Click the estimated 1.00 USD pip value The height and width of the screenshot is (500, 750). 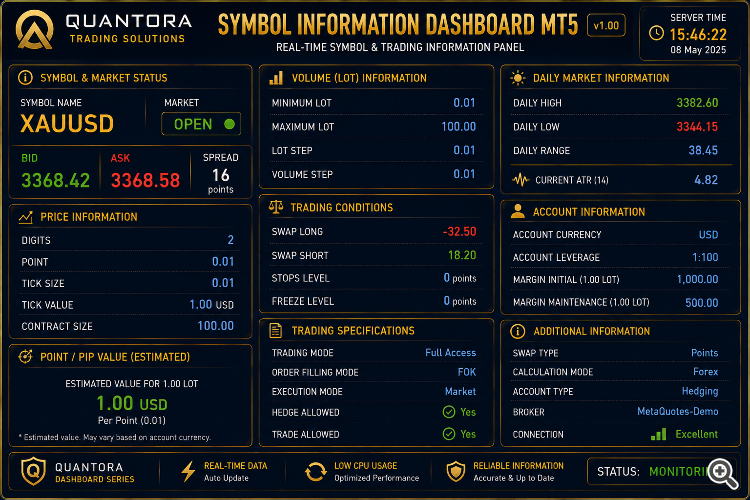[x=132, y=403]
